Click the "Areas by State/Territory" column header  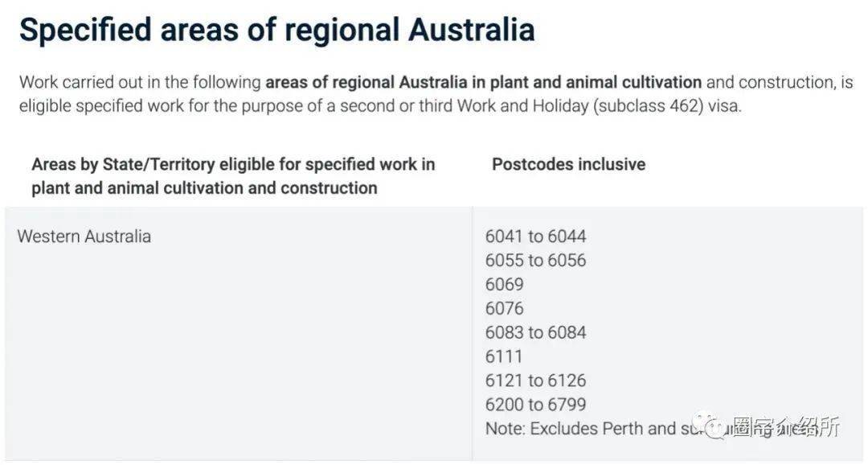233,164
